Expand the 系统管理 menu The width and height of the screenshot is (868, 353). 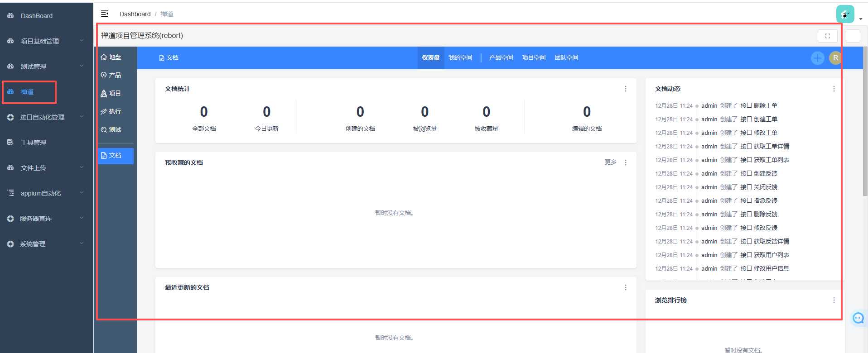pyautogui.click(x=47, y=244)
